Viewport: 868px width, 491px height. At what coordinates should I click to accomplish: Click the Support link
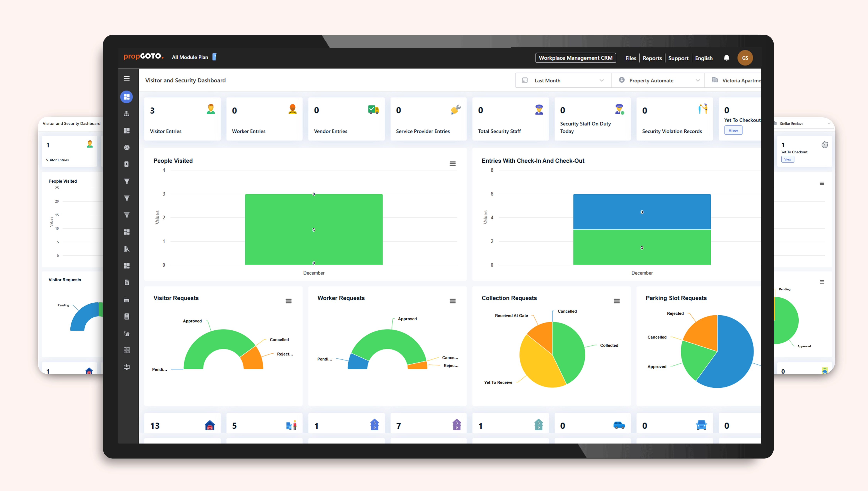(678, 58)
